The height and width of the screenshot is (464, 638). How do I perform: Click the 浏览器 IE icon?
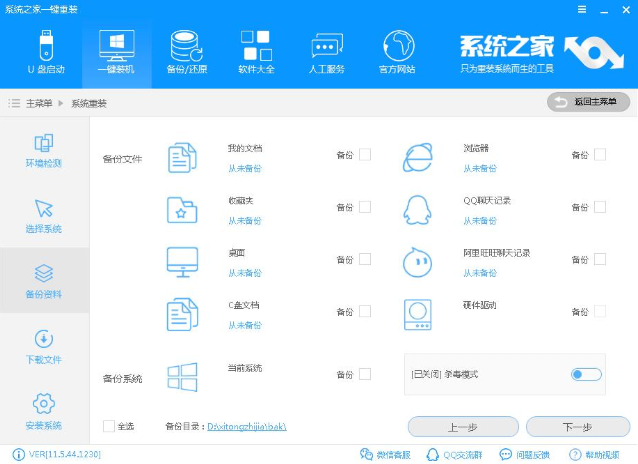click(417, 157)
